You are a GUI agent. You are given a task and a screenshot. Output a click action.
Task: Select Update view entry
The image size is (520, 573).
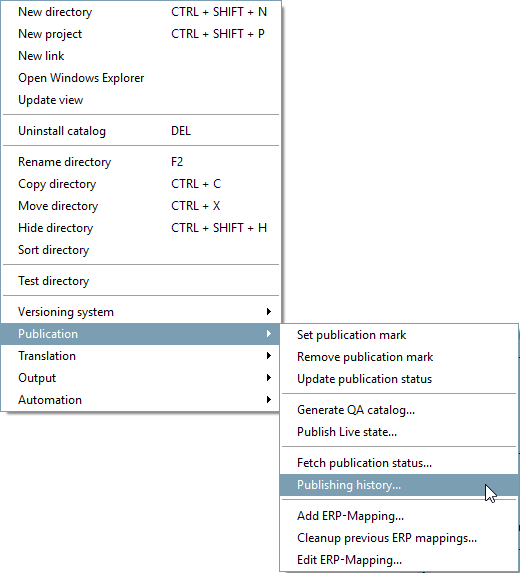point(141,100)
